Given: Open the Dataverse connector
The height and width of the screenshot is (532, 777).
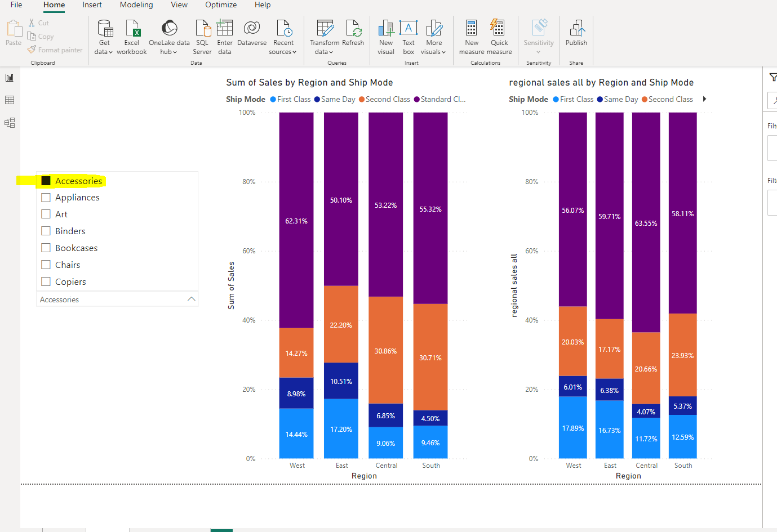Looking at the screenshot, I should click(252, 34).
